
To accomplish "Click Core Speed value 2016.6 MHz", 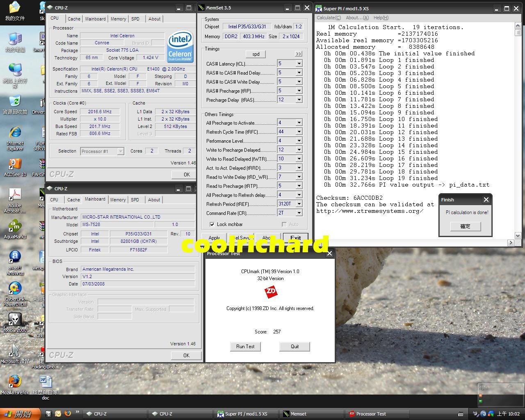I will point(100,112).
